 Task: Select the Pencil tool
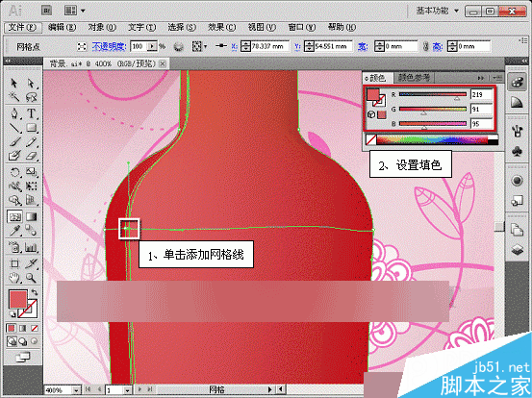tap(31, 141)
